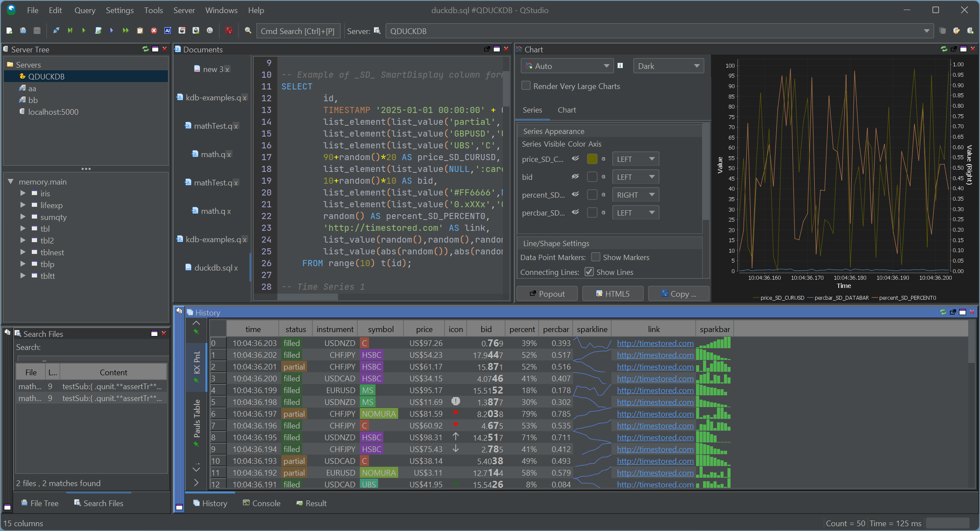
Task: Click the open file folder icon
Action: click(23, 31)
